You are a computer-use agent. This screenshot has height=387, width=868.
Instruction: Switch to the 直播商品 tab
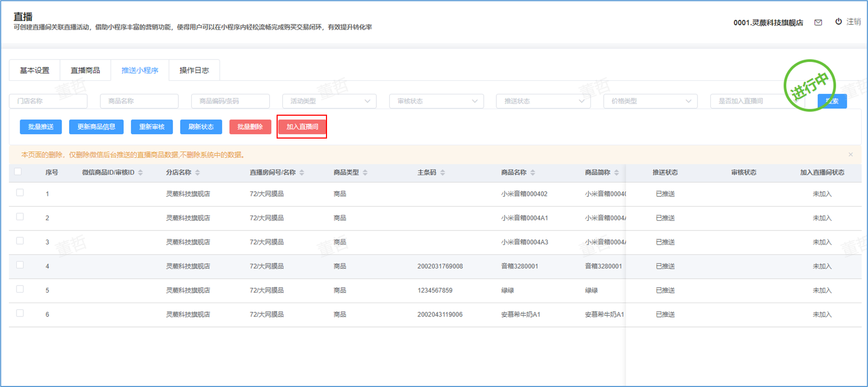85,70
